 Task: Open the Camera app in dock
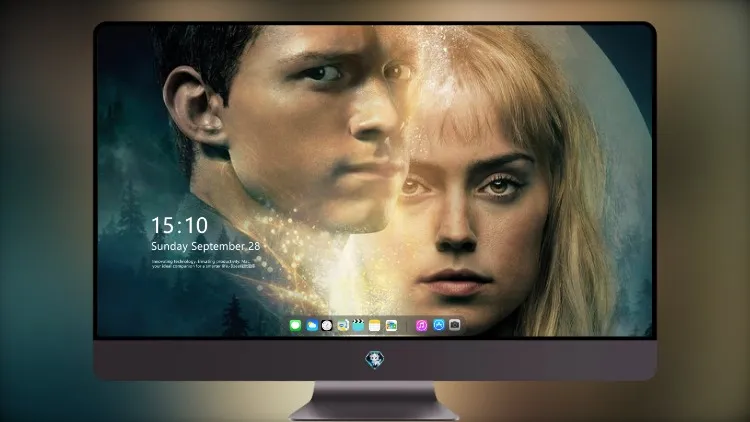tap(455, 325)
